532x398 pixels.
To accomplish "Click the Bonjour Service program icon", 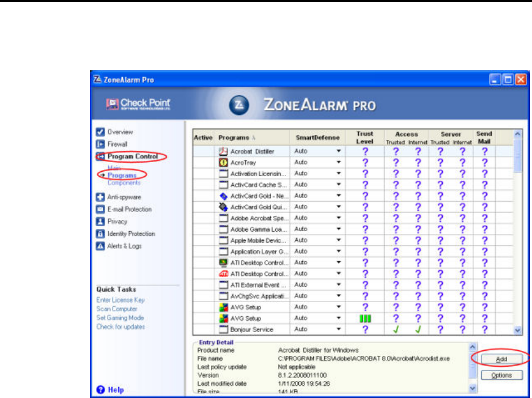I will click(x=223, y=330).
